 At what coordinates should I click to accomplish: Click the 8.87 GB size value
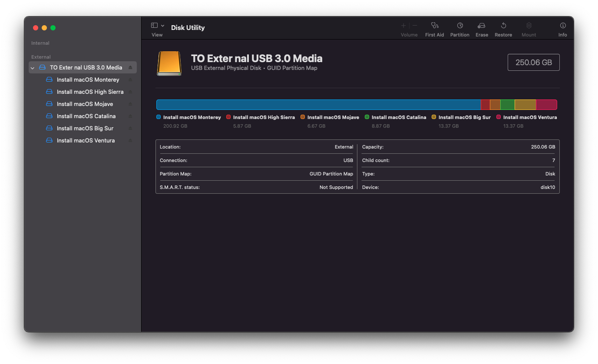(381, 126)
